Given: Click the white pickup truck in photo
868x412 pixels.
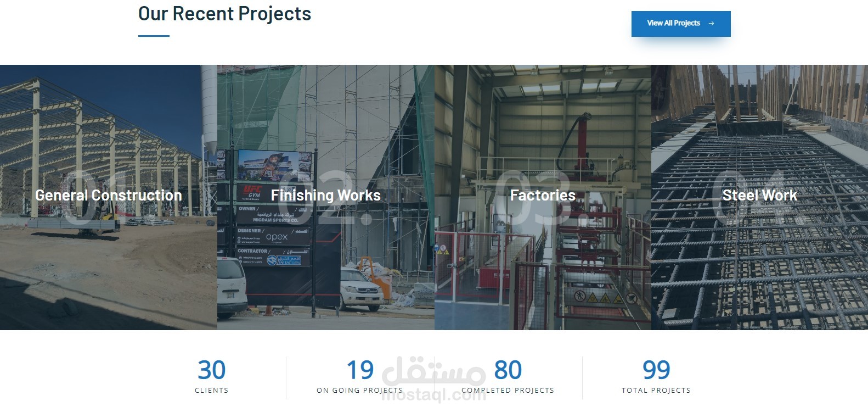Looking at the screenshot, I should pos(362,288).
